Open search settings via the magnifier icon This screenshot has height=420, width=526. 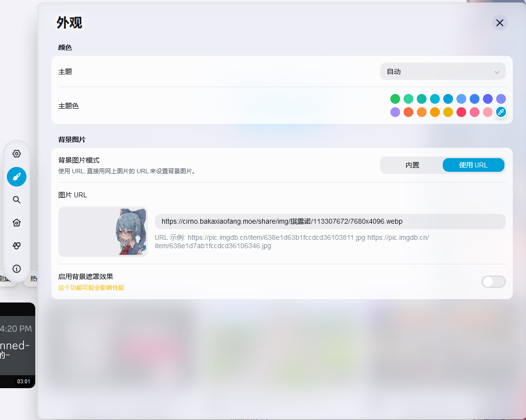click(17, 200)
